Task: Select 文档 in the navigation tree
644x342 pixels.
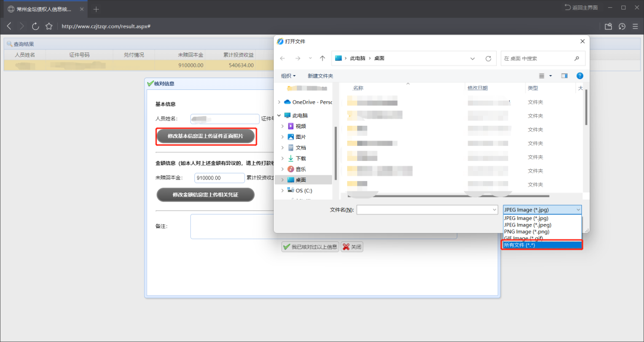Action: coord(301,147)
